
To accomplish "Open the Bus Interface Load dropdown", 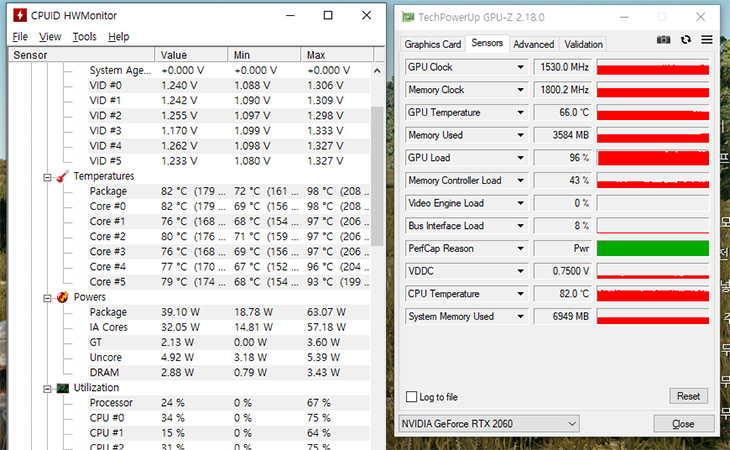I will pyautogui.click(x=520, y=226).
